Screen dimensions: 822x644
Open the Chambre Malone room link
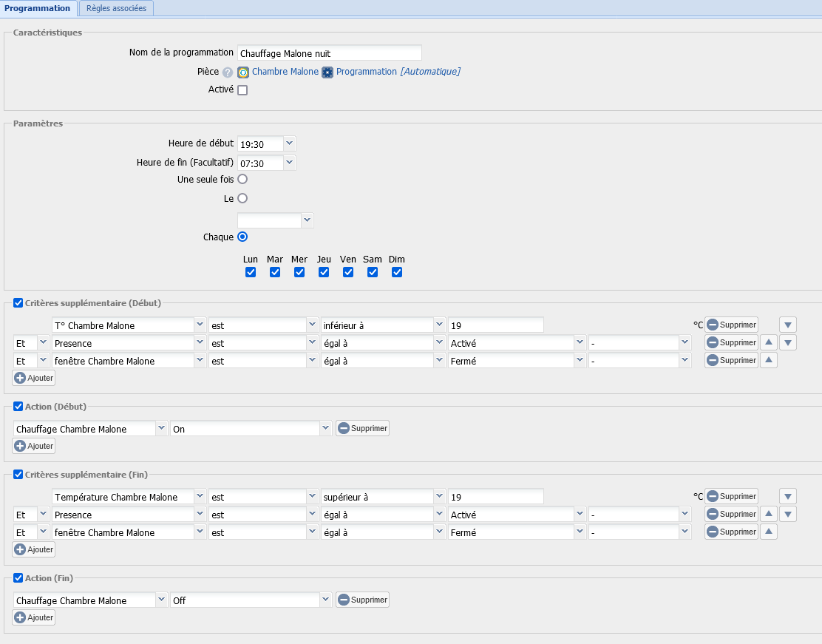point(285,72)
